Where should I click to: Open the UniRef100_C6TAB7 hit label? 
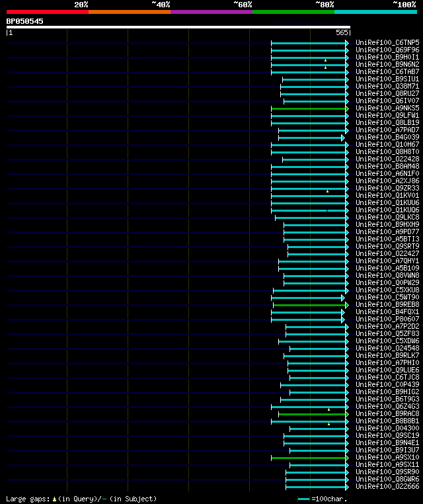click(387, 71)
